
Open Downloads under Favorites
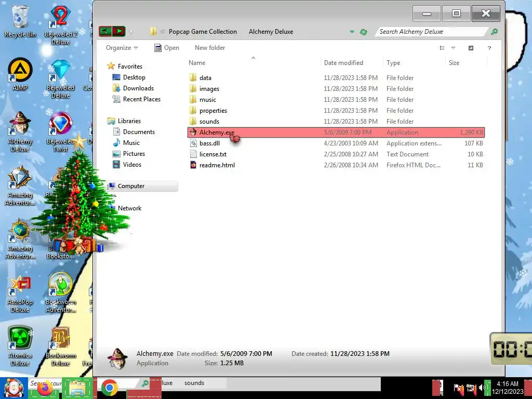pyautogui.click(x=133, y=88)
